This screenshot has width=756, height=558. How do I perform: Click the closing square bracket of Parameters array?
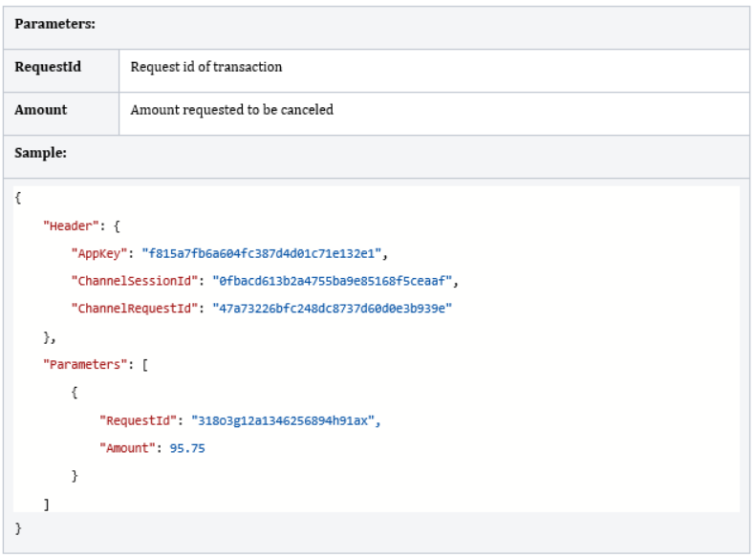[x=46, y=504]
